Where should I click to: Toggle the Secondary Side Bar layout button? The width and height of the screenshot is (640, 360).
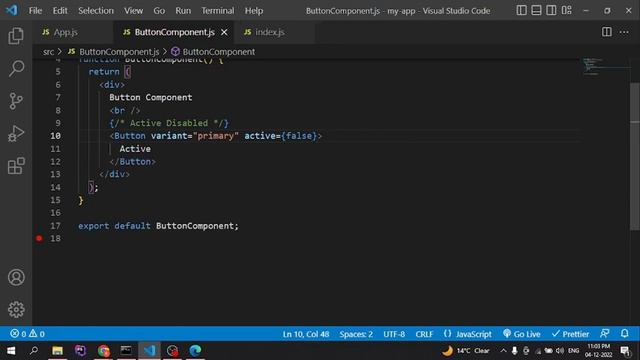click(551, 10)
